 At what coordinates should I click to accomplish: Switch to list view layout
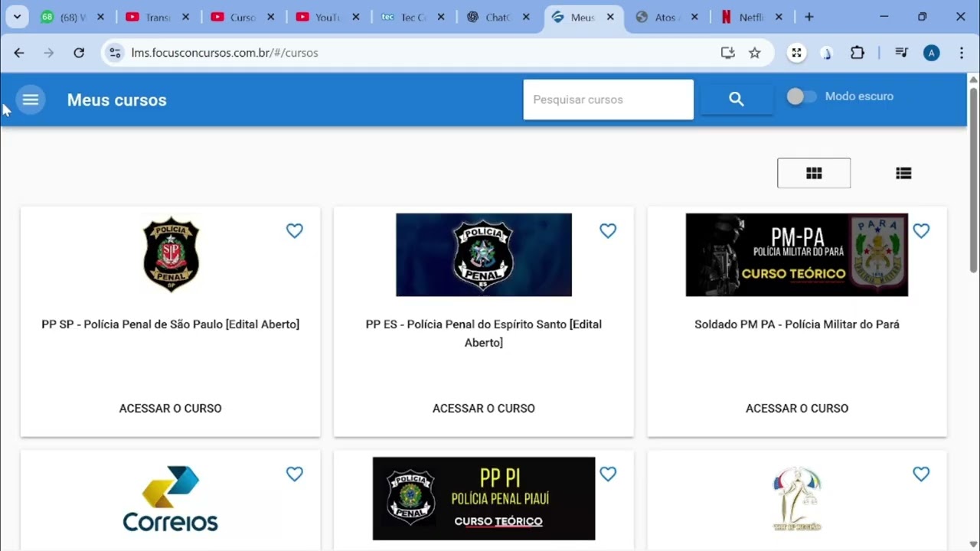tap(903, 173)
